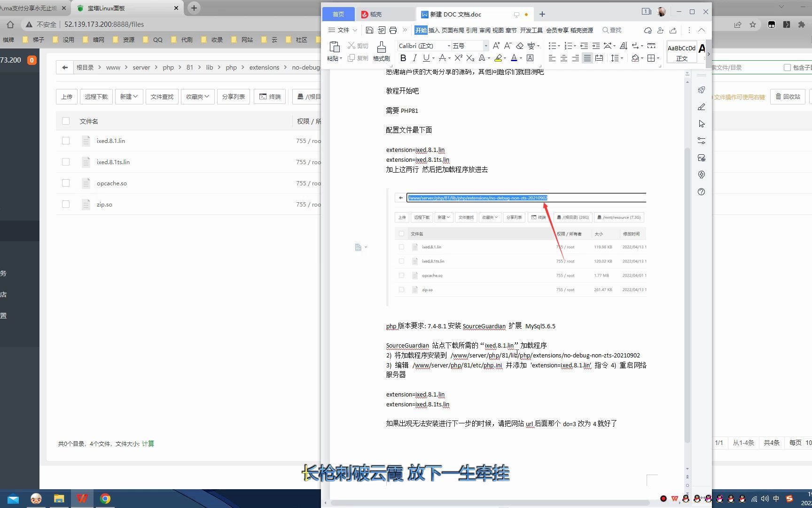Image resolution: width=812 pixels, height=508 pixels.
Task: Launch Chrome from the taskbar
Action: [105, 498]
